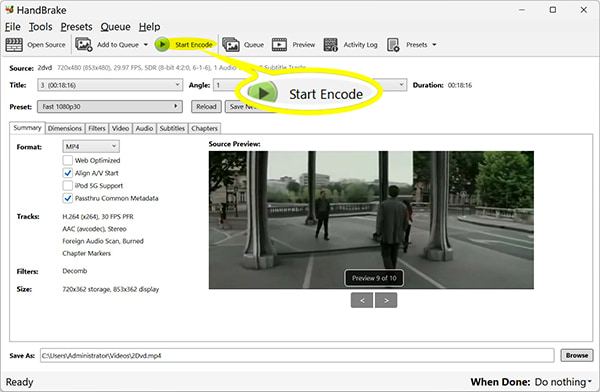Open the Queue icon in toolbar
The width and height of the screenshot is (600, 392).
tap(231, 45)
